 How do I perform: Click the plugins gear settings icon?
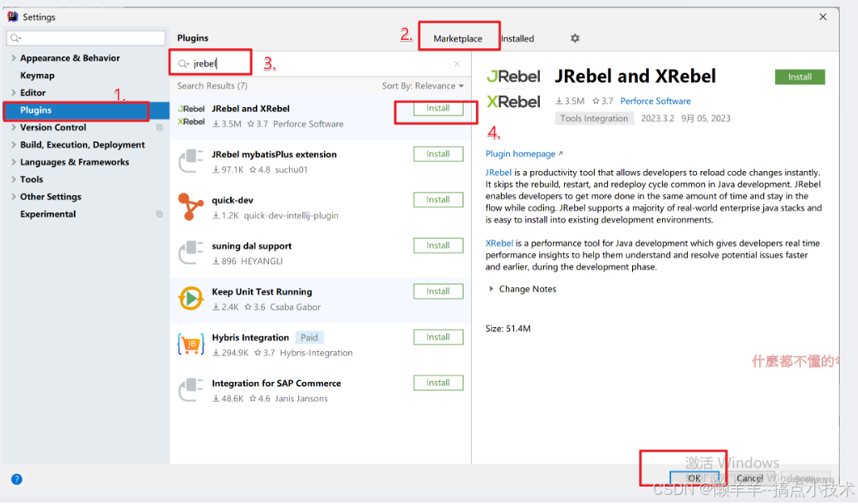575,38
